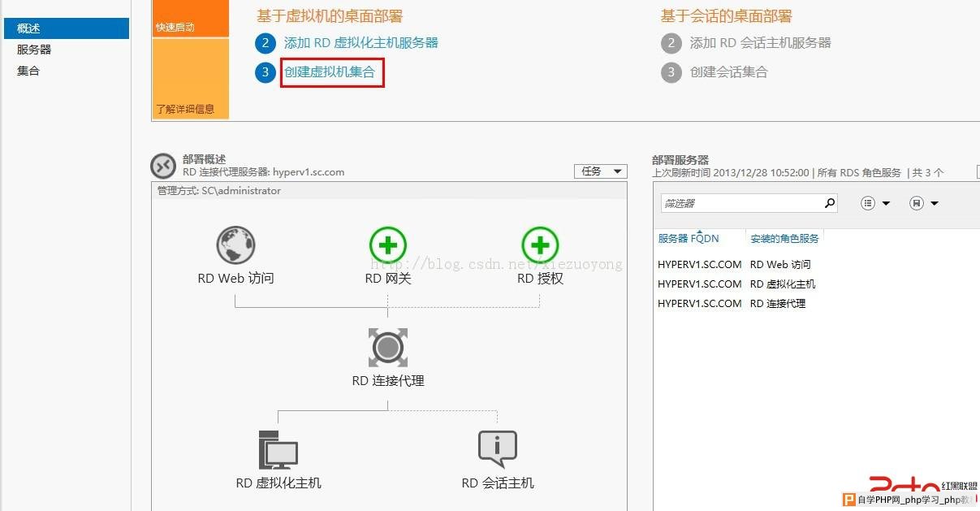Viewport: 980px width, 511px height.
Task: Sort by 安装的角色服务 column header
Action: click(784, 238)
